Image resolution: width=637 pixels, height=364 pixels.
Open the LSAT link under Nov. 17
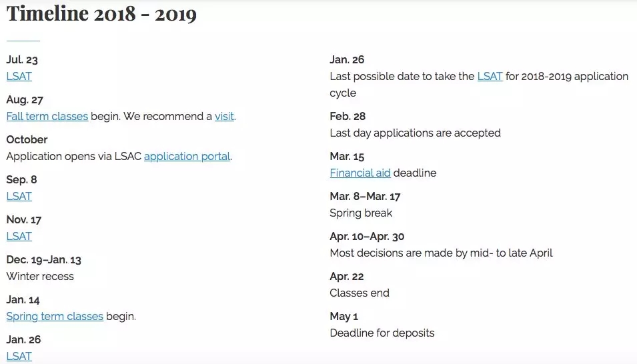(19, 236)
